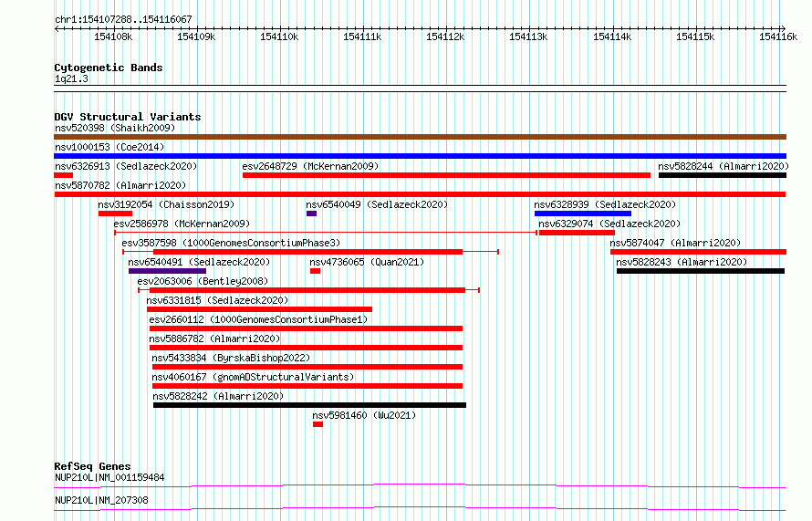The width and height of the screenshot is (812, 521).
Task: Open NUP210L|NM_207308 gene label
Action: coord(101,500)
